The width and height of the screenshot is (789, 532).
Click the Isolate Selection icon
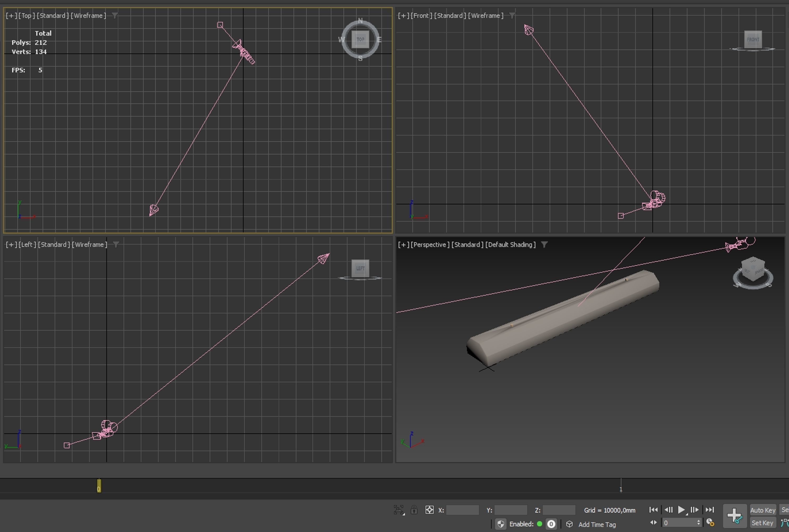point(398,510)
